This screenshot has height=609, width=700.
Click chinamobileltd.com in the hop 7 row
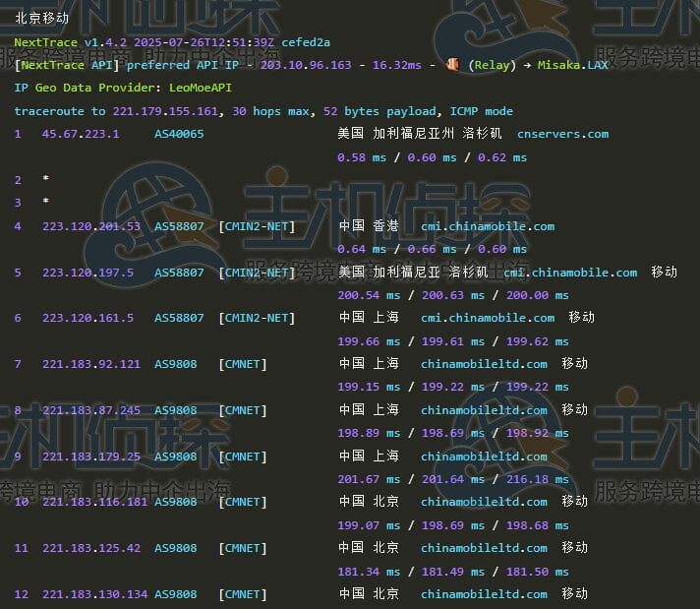click(x=484, y=364)
